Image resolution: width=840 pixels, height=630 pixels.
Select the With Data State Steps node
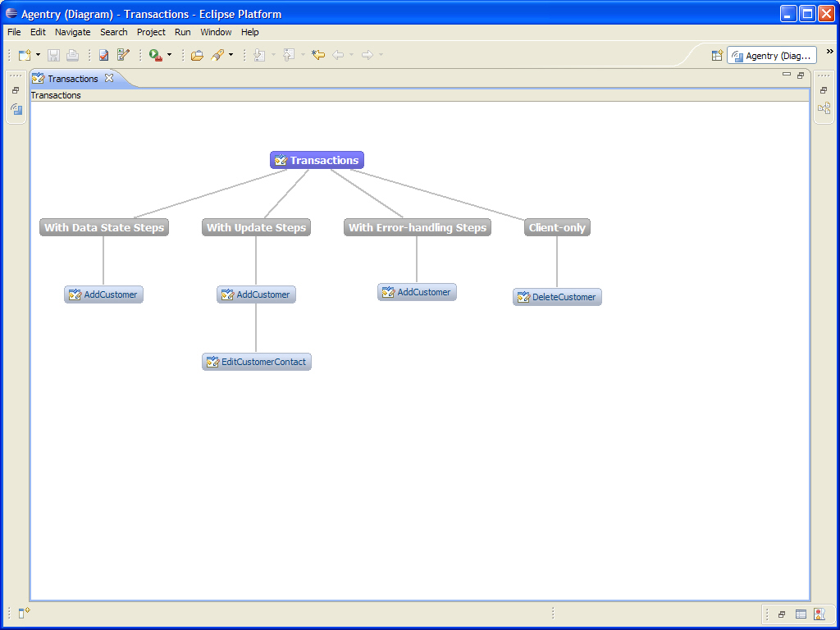tap(104, 227)
